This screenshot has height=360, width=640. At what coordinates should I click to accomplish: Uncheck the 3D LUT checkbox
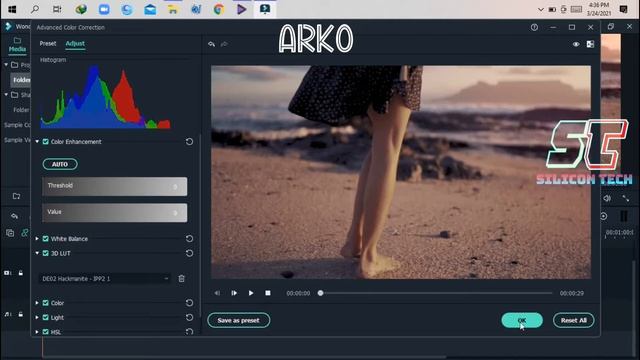tap(46, 253)
